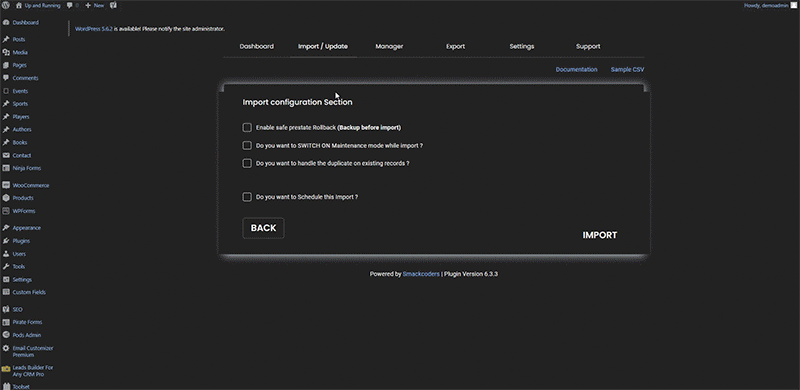Click the BACK button
The image size is (800, 390).
pyautogui.click(x=263, y=228)
